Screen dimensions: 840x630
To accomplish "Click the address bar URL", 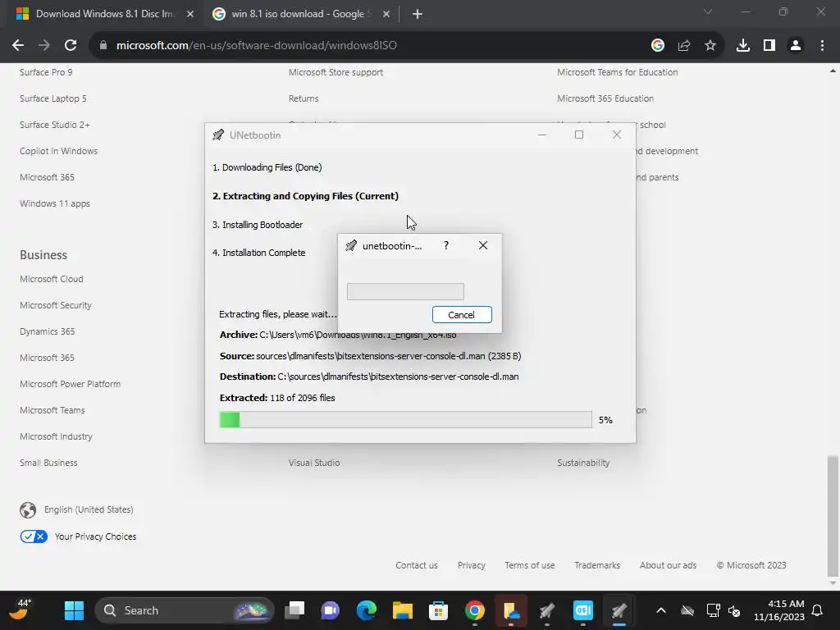I will click(257, 46).
